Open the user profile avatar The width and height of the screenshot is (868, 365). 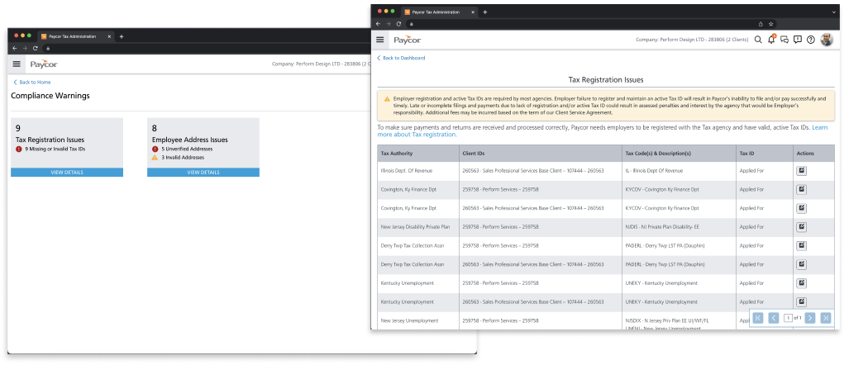pyautogui.click(x=827, y=40)
